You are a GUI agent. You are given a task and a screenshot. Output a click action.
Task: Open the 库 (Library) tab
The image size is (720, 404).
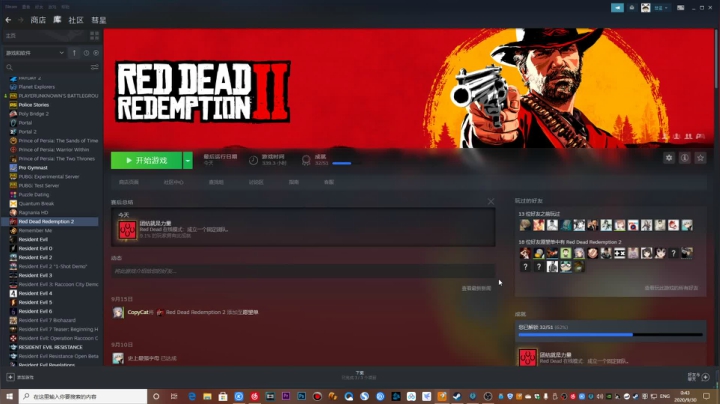click(x=57, y=20)
